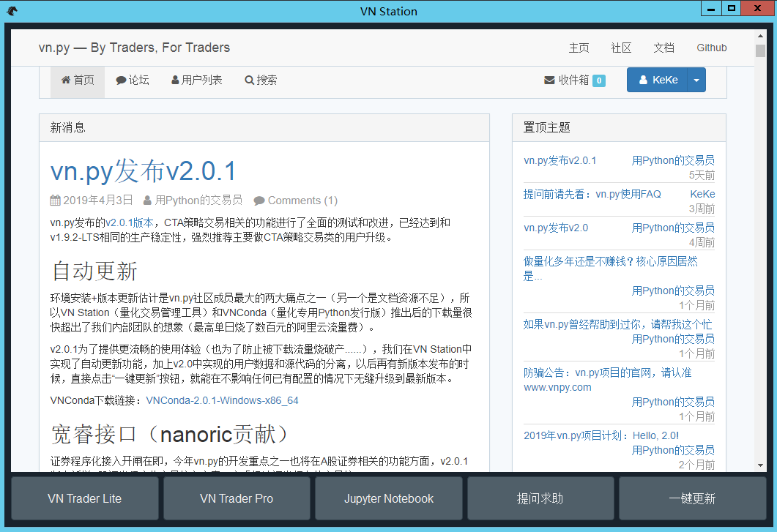Open the 论坛 speech-bubble icon

coord(120,80)
